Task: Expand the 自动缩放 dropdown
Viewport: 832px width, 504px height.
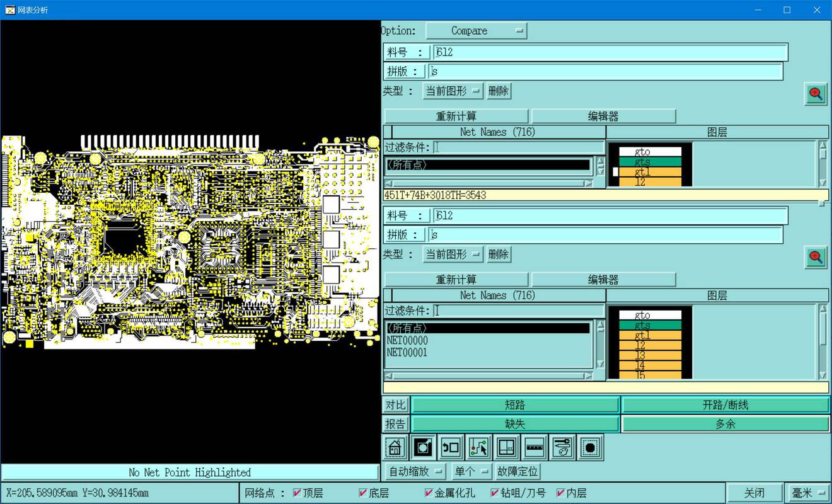Action: (x=416, y=471)
